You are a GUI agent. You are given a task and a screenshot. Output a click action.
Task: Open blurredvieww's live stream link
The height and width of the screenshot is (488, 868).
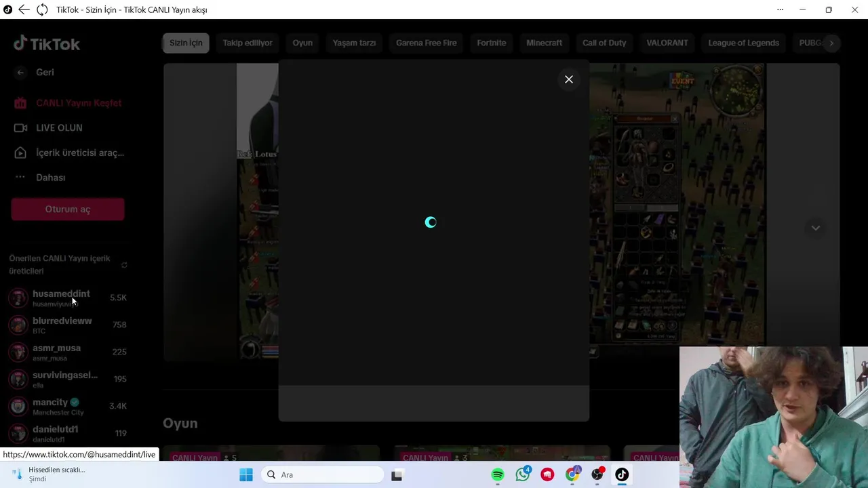click(68, 325)
